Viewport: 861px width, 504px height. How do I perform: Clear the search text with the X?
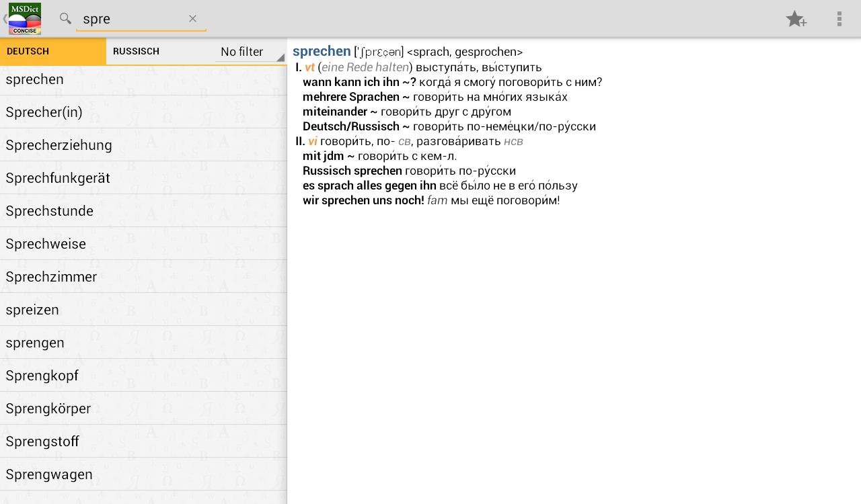192,19
